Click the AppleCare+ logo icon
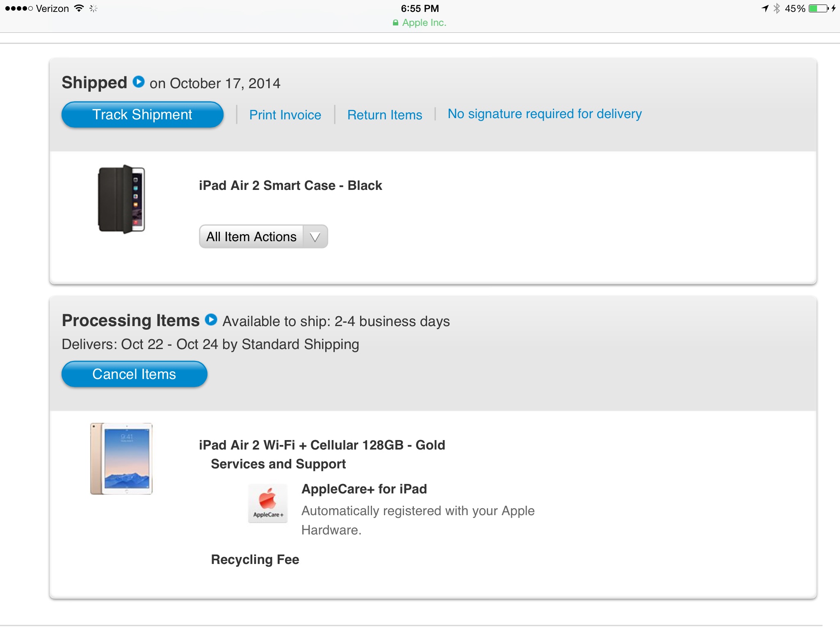The width and height of the screenshot is (840, 630). (x=268, y=503)
